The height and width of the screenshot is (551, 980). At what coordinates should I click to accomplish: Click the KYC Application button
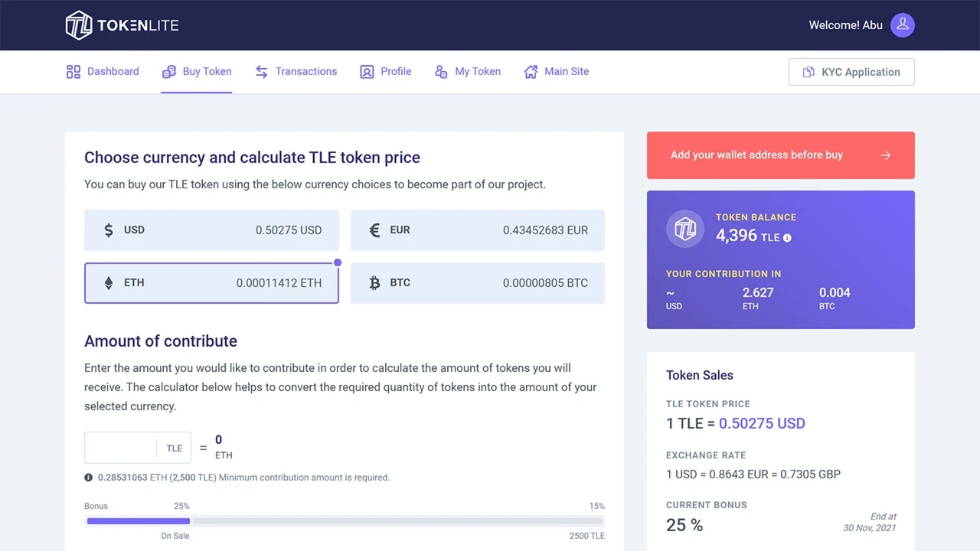(x=851, y=72)
